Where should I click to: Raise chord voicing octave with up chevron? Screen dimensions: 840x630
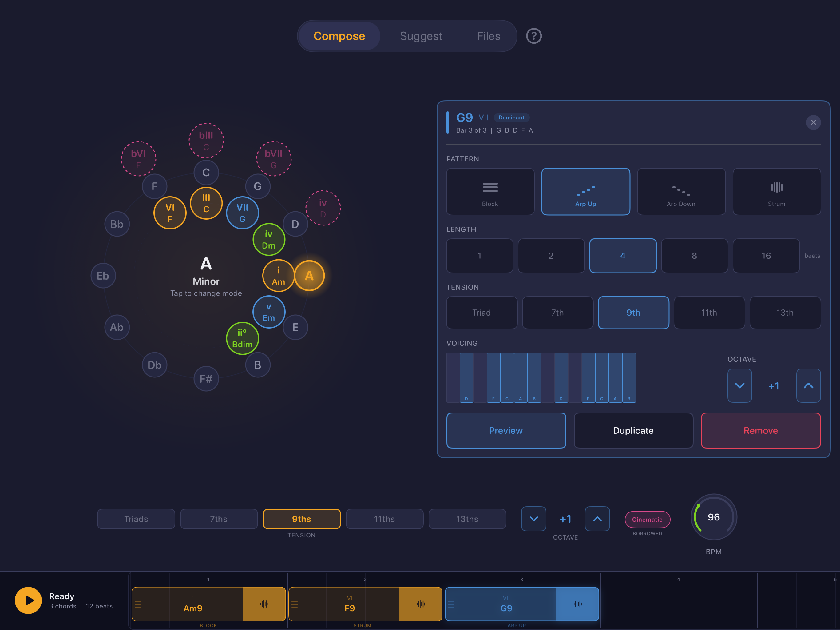(808, 385)
